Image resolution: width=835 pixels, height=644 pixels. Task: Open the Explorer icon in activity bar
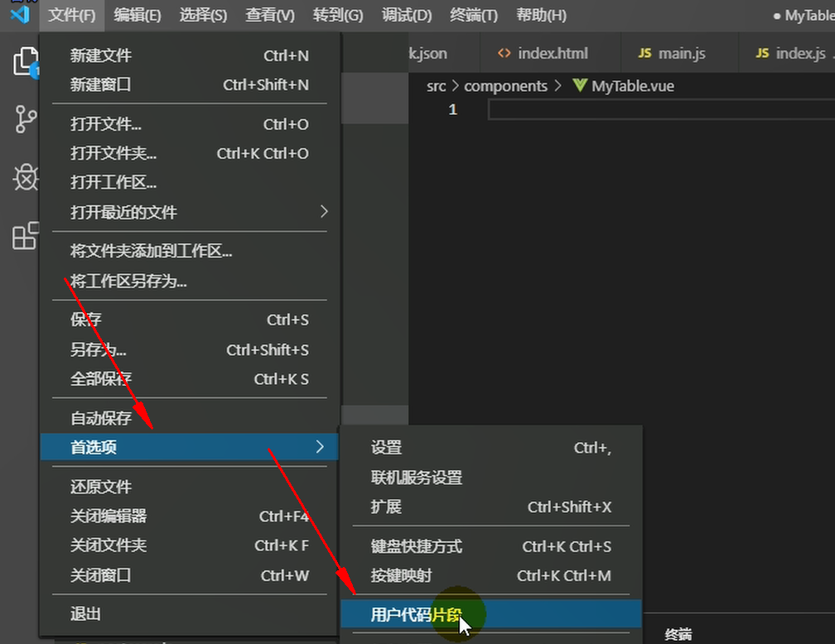(x=26, y=63)
